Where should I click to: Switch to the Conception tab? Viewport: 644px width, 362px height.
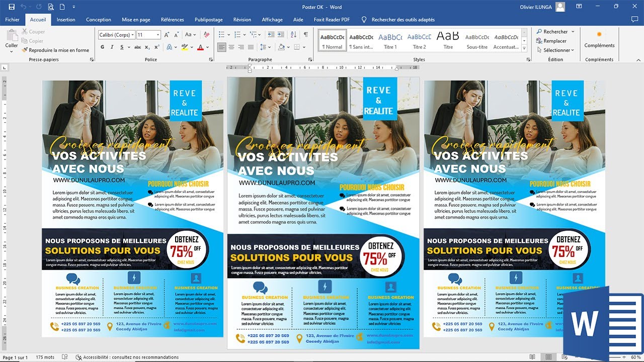[x=99, y=20]
